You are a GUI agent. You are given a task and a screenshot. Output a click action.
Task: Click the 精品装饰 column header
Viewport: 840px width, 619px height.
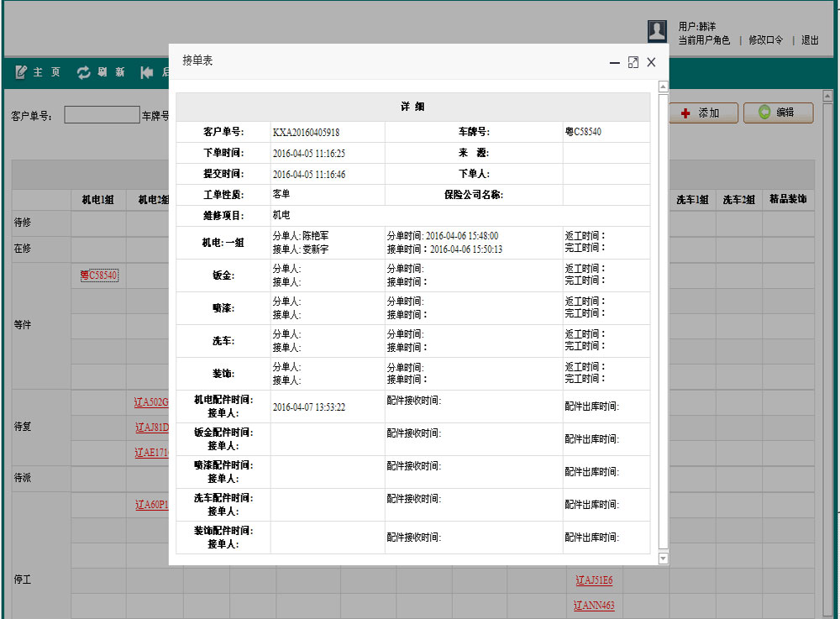tap(788, 200)
